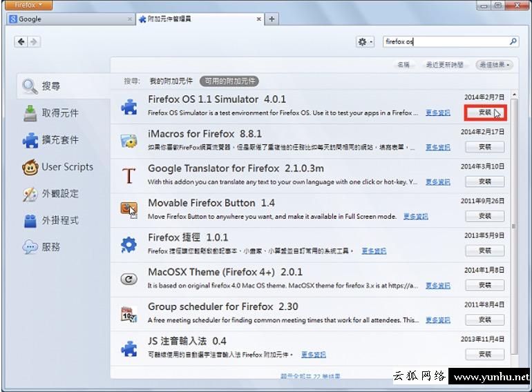
Task: Click the Movable Firefox Button icon
Action: [x=129, y=210]
